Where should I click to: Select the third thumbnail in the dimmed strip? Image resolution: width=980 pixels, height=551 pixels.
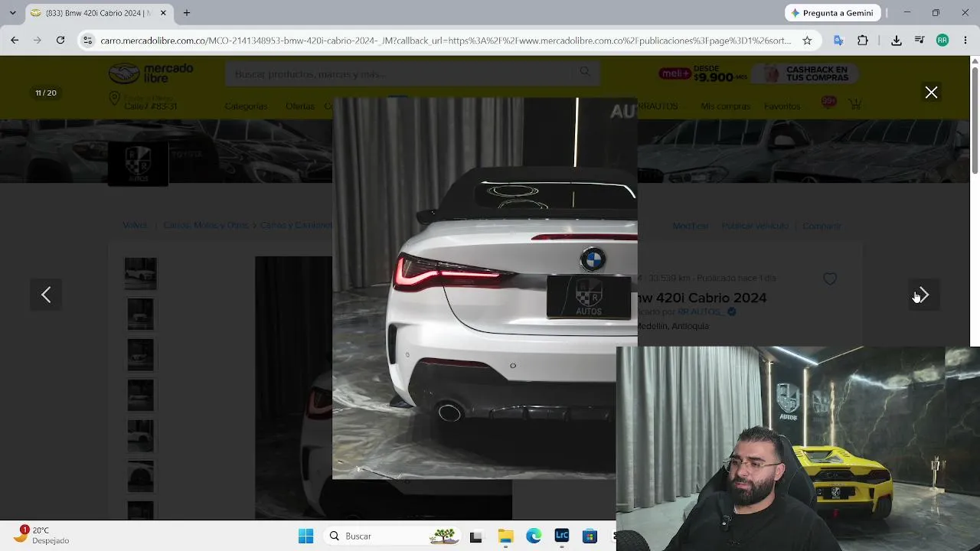140,354
